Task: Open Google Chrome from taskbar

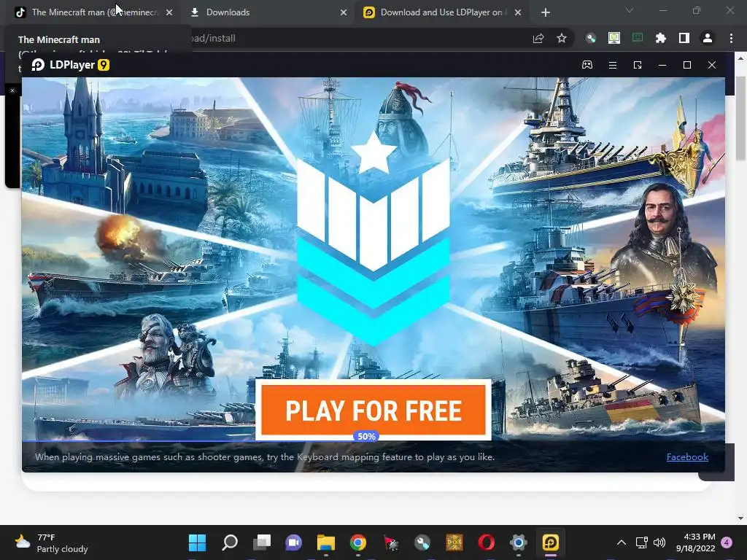Action: point(357,542)
